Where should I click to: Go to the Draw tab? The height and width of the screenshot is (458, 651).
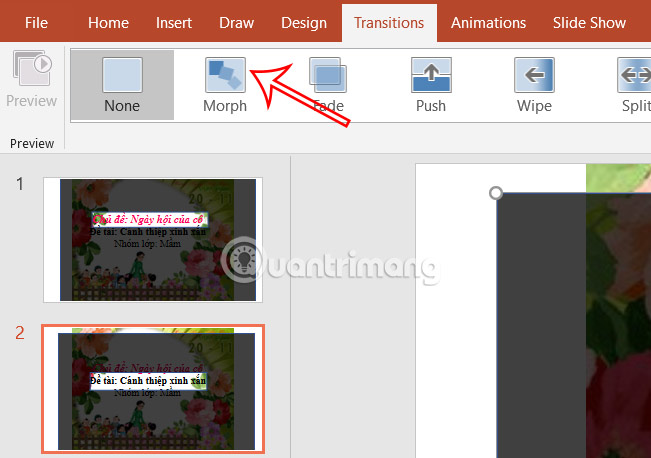tap(236, 23)
